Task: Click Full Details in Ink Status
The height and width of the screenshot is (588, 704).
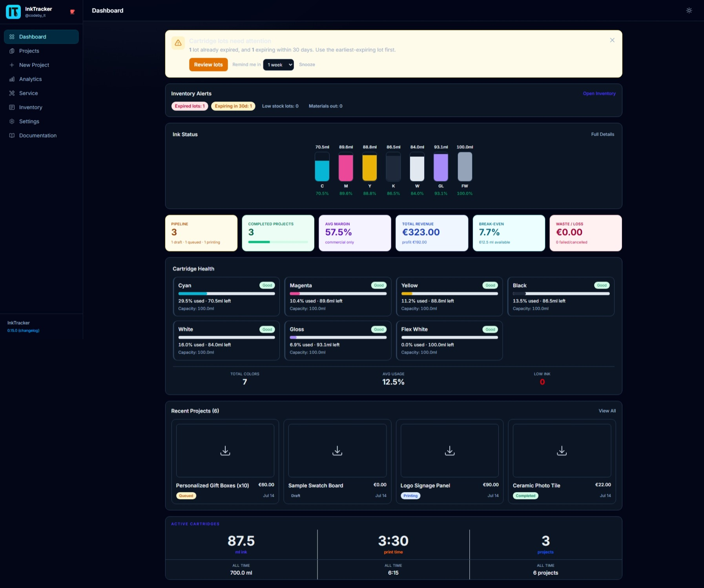Action: tap(602, 135)
